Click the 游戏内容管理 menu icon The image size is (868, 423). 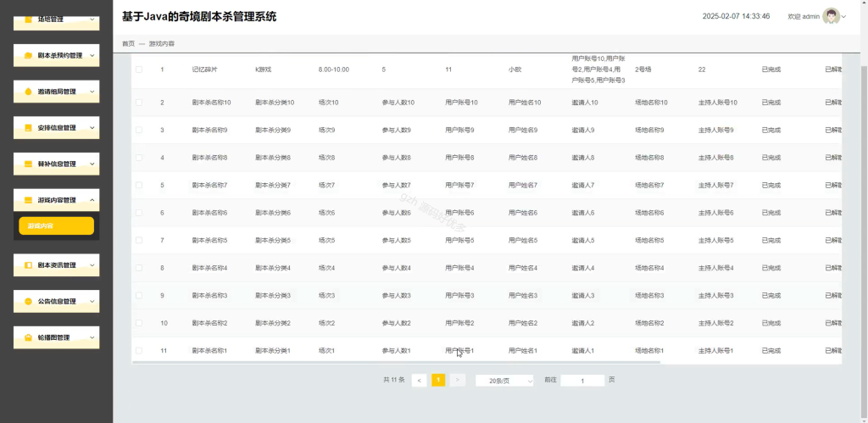pyautogui.click(x=28, y=200)
